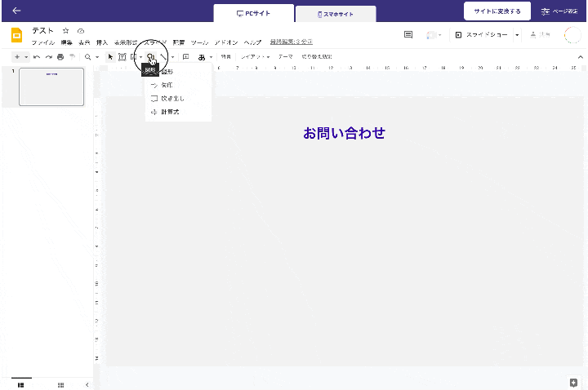Switch to the スマホサイト tab

click(x=335, y=14)
